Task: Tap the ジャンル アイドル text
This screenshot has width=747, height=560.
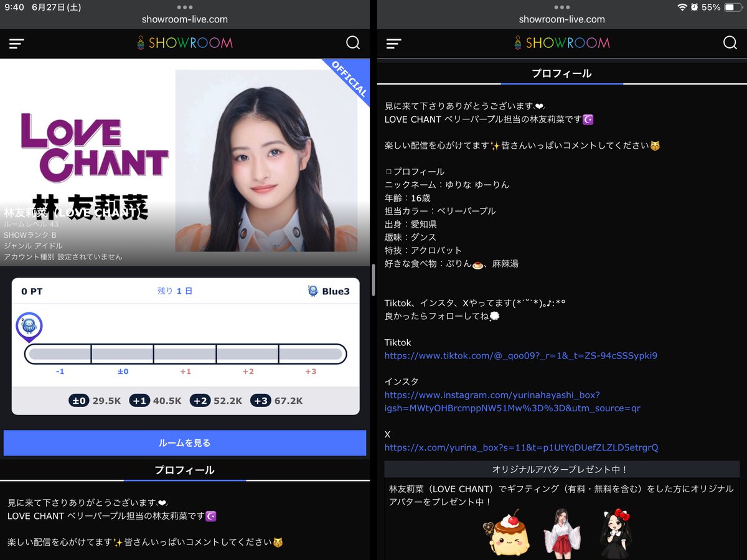Action: (33, 246)
